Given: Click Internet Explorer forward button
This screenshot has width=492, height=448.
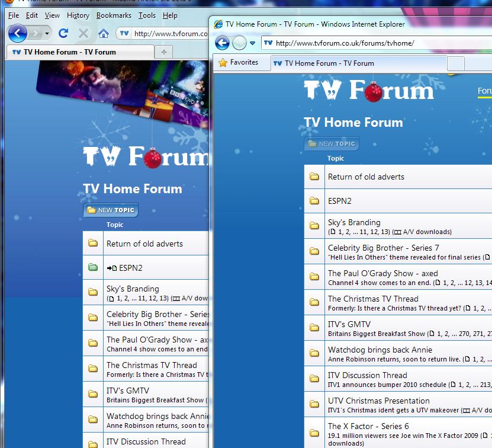Looking at the screenshot, I should [239, 43].
